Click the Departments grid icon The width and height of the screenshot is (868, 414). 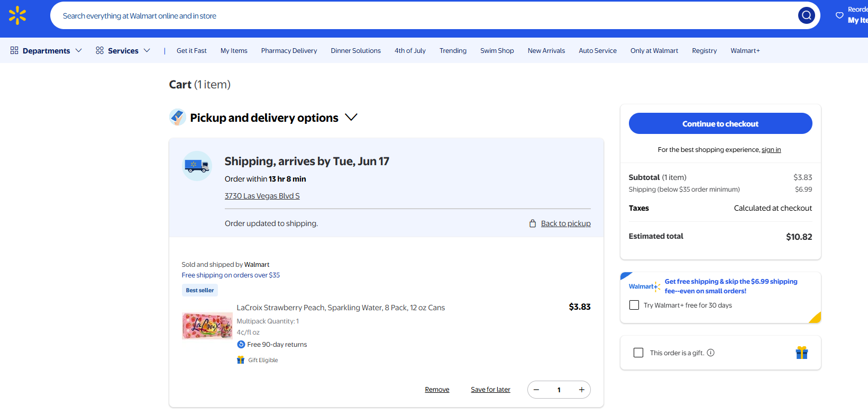click(14, 50)
